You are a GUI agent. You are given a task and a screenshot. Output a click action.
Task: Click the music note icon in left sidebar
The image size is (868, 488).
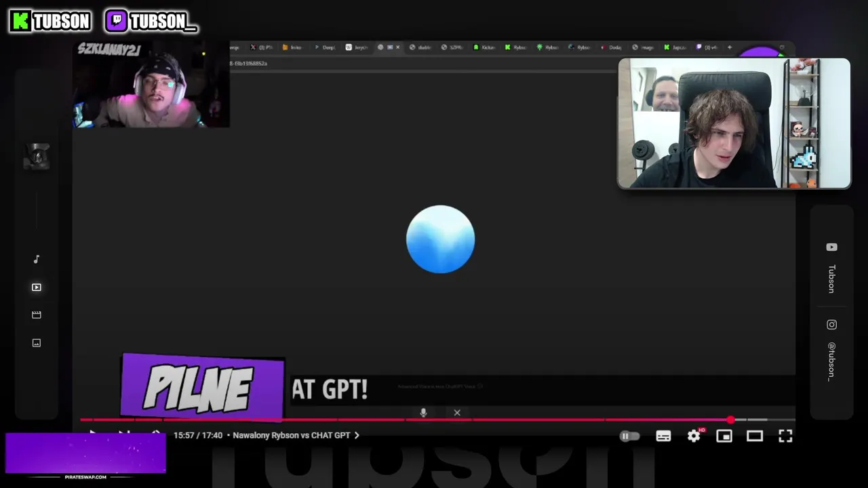(37, 259)
